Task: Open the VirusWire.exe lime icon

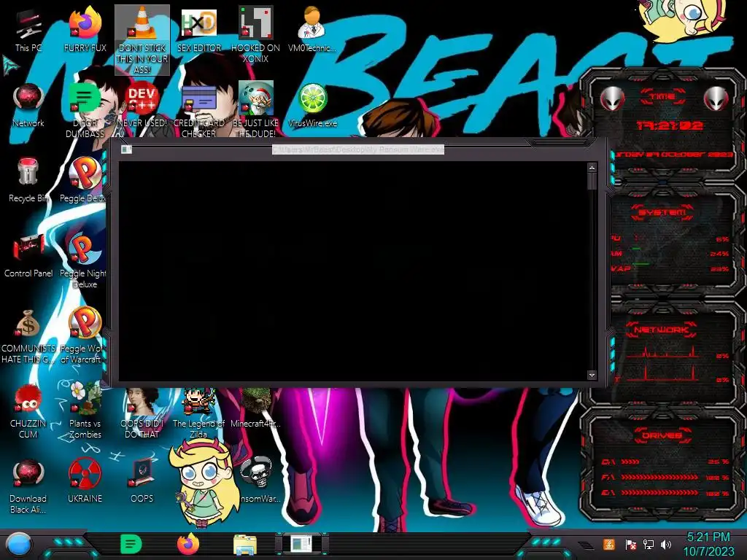Action: [x=312, y=106]
